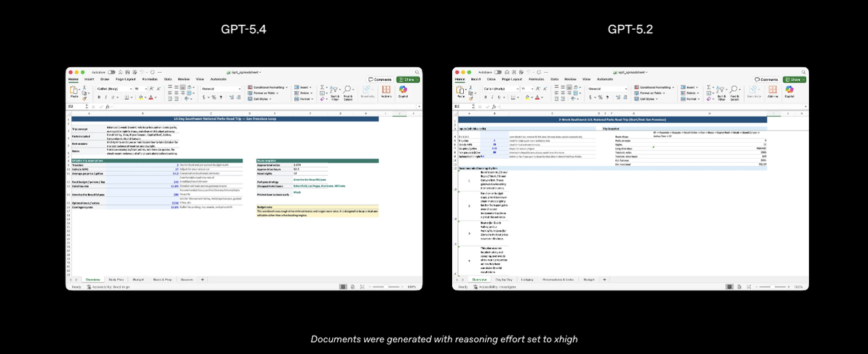Viewport: 868px width, 354px height.
Task: Click percent style icon in GPT-5.2 window
Action: click(x=600, y=97)
